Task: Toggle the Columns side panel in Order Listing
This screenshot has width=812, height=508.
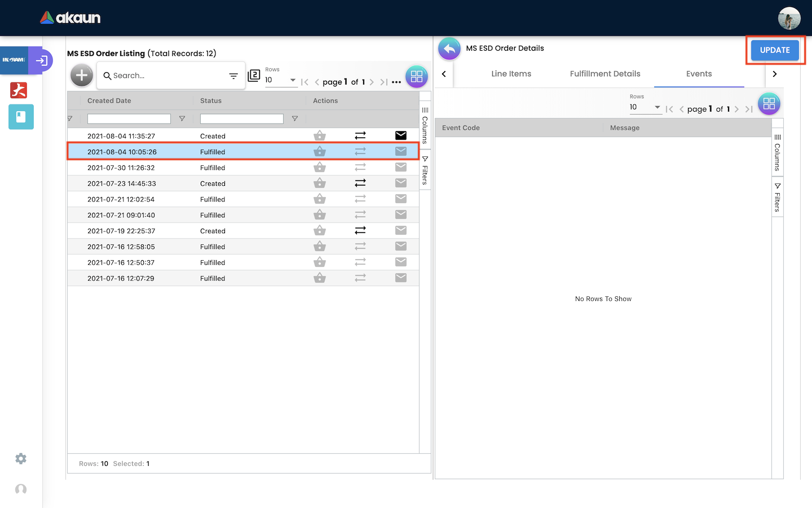Action: 425,125
